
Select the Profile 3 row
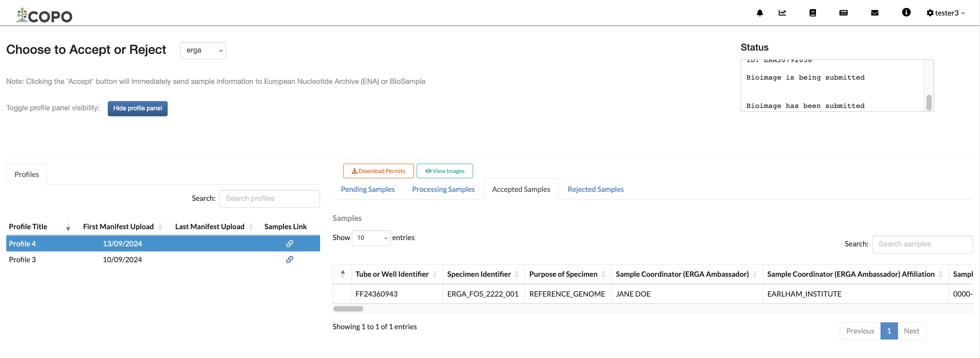[163, 260]
